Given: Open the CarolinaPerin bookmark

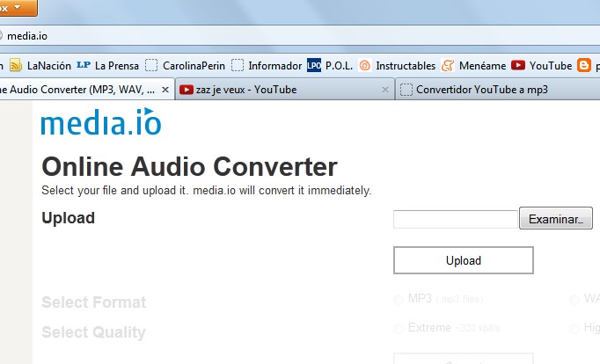Looking at the screenshot, I should (x=186, y=66).
